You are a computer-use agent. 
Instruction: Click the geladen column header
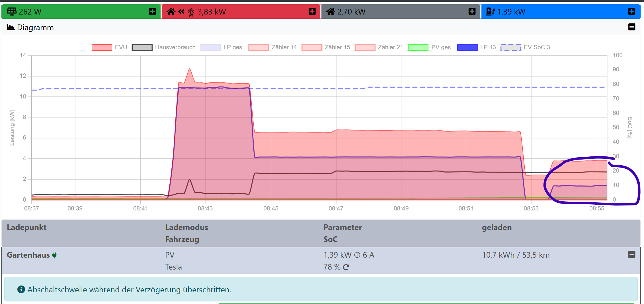click(x=497, y=228)
